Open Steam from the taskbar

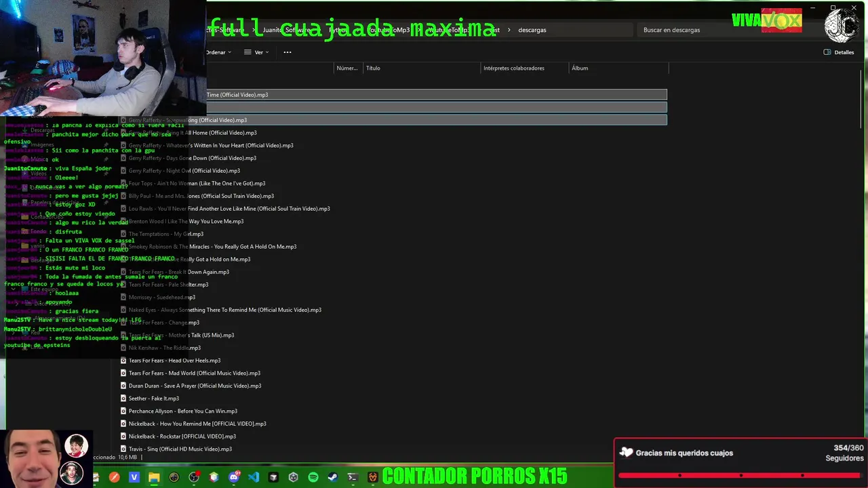coord(332,477)
